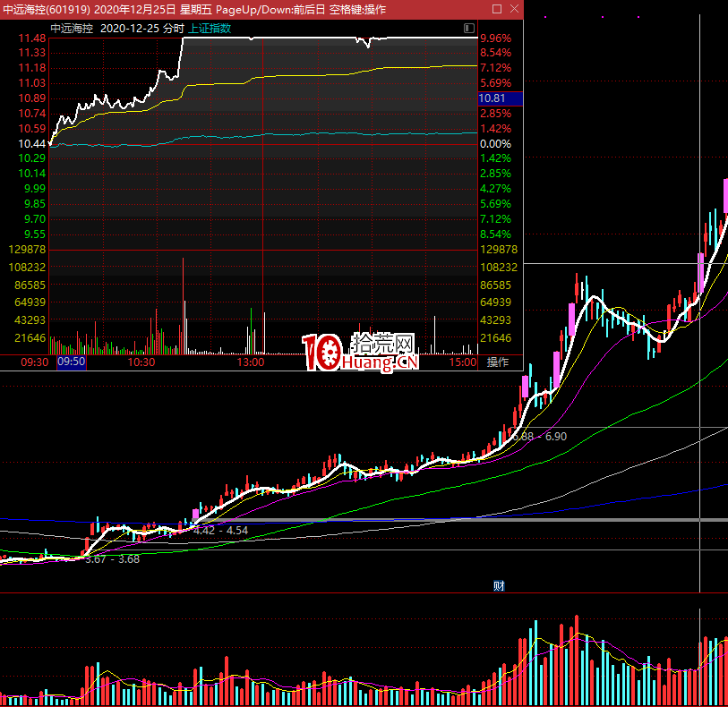The width and height of the screenshot is (728, 707).
Task: Click the green 4.27% percentage label
Action: click(495, 189)
